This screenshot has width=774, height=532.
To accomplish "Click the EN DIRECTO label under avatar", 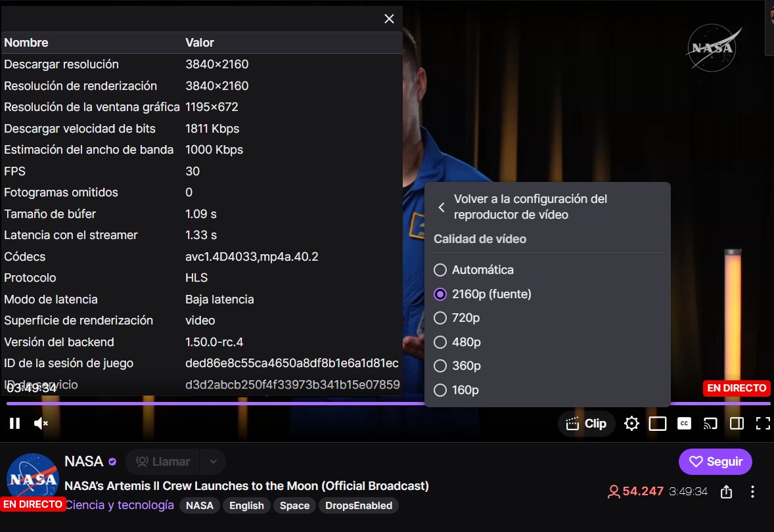I will coord(33,504).
